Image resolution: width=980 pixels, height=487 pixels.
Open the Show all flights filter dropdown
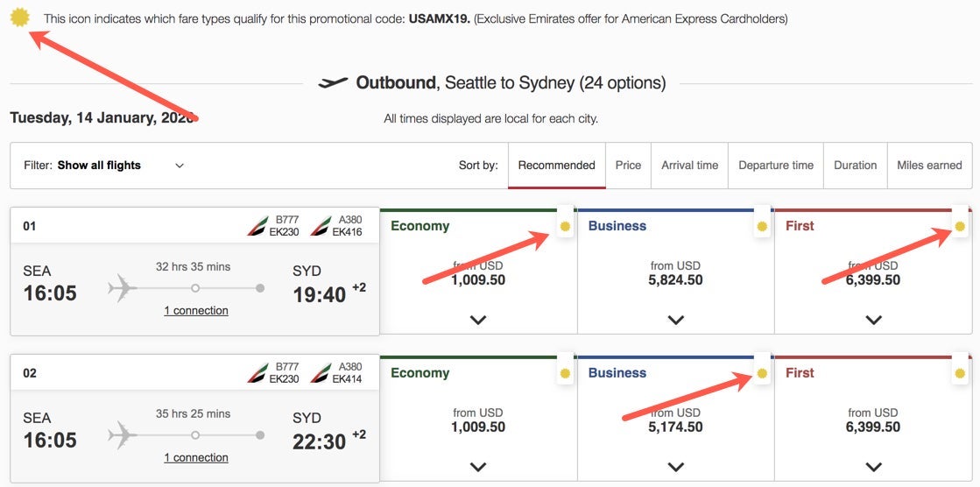pyautogui.click(x=120, y=166)
